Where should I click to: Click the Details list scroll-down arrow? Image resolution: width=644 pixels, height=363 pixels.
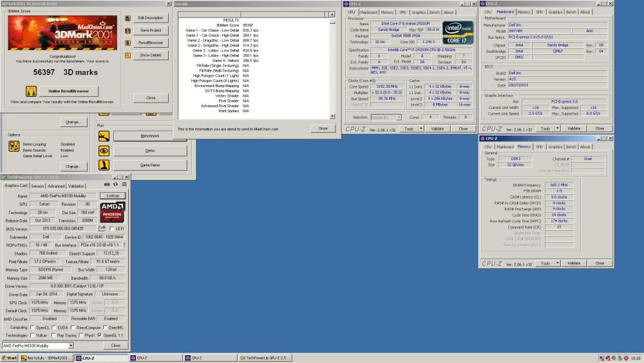click(x=332, y=116)
